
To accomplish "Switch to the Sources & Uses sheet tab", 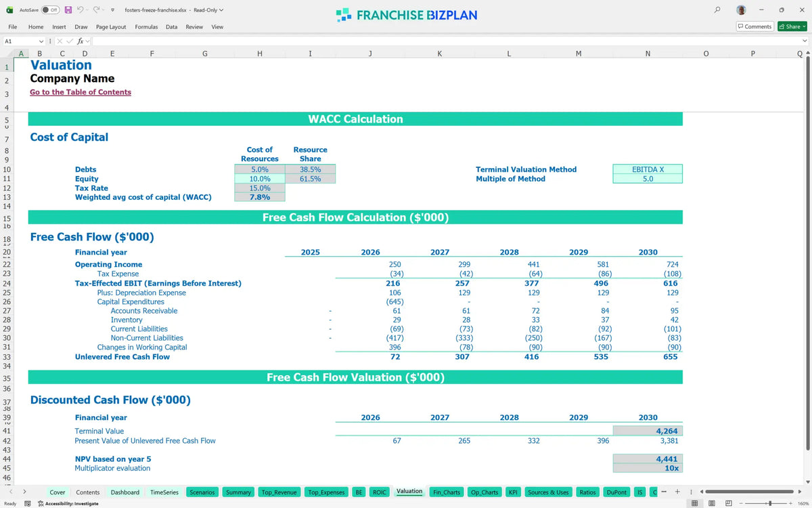I will (548, 492).
